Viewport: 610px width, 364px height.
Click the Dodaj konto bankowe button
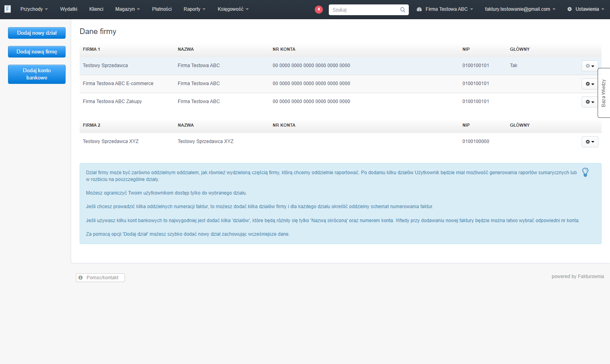click(x=37, y=74)
